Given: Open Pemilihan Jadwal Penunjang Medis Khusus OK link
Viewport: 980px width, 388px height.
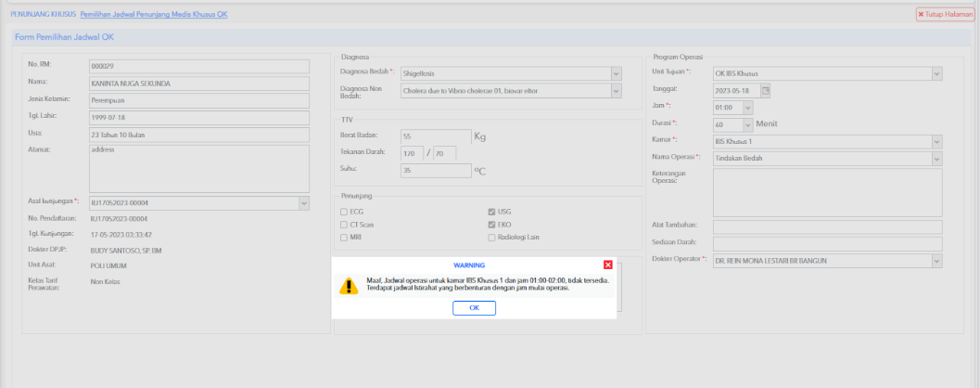Looking at the screenshot, I should (154, 14).
